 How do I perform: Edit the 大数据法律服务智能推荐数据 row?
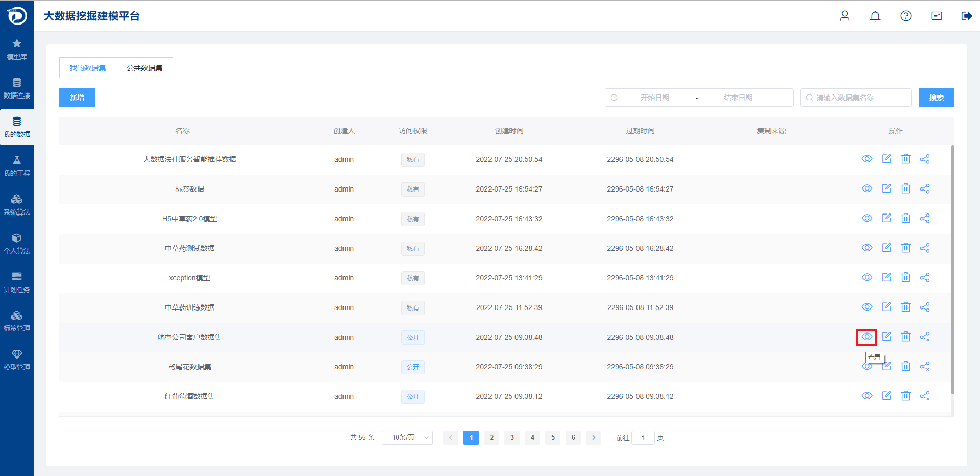tap(887, 159)
